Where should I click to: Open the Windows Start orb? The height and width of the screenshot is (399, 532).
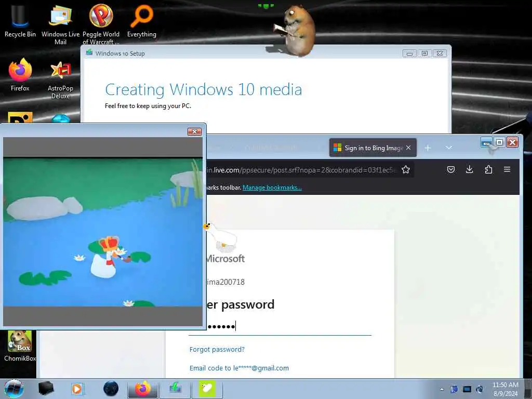click(14, 389)
